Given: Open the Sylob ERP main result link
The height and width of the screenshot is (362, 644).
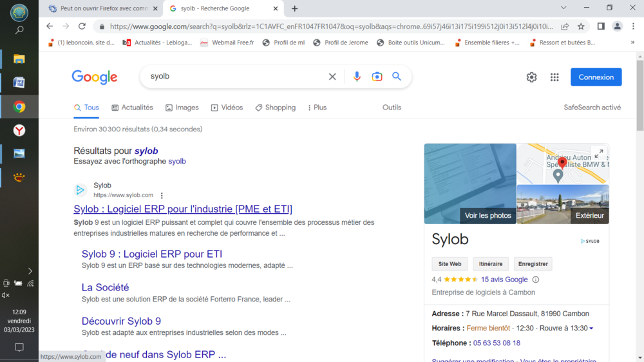Looking at the screenshot, I should [183, 209].
